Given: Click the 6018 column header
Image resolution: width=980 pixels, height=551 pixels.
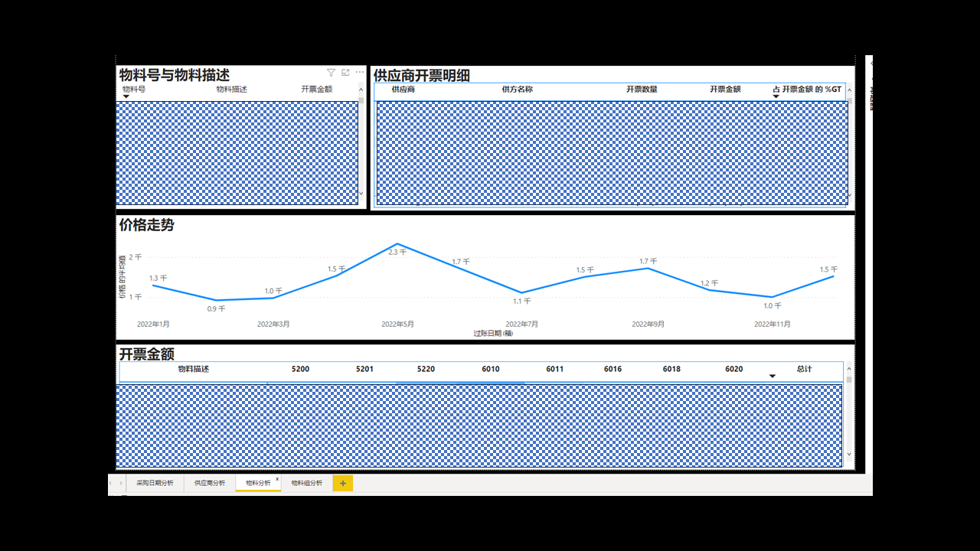Looking at the screenshot, I should click(x=671, y=369).
